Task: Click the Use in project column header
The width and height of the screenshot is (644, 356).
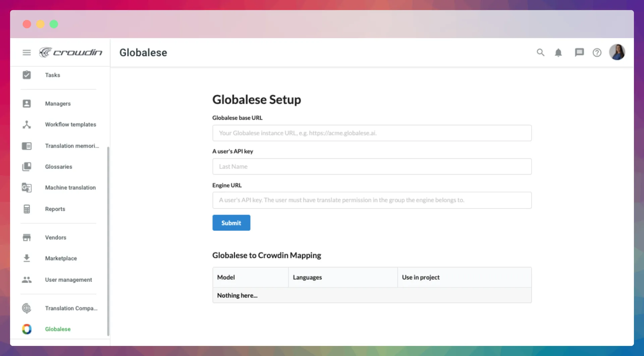Action: tap(465, 277)
